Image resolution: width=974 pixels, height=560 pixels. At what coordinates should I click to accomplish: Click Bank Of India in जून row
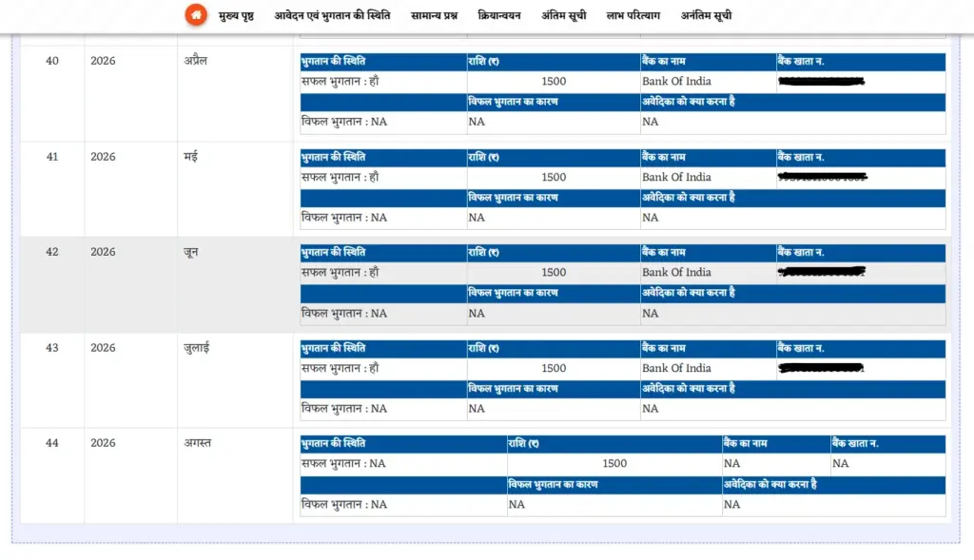click(676, 273)
